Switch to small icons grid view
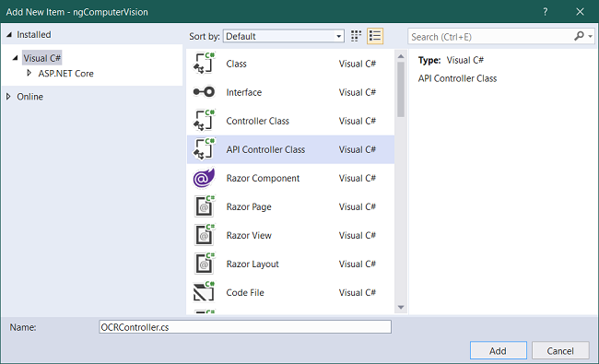This screenshot has width=599, height=364. [x=356, y=36]
